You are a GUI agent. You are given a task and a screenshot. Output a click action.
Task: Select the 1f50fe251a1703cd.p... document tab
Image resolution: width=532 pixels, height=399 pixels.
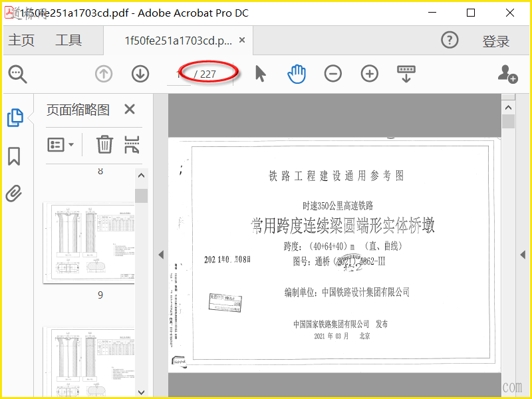coord(178,41)
